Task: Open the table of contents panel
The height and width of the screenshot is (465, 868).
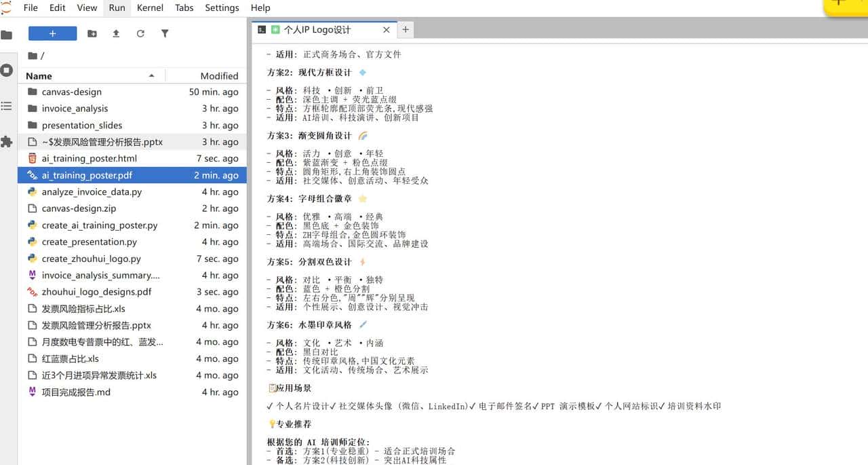Action: click(x=8, y=105)
